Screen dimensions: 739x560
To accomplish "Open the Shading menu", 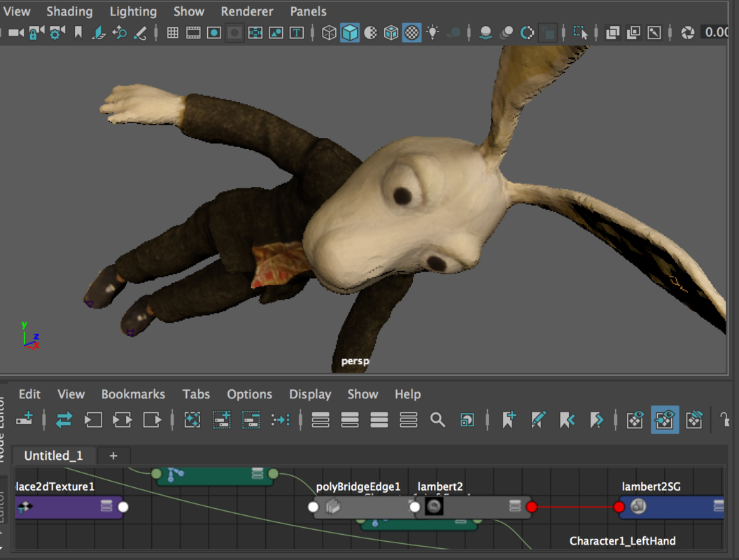I will [69, 11].
